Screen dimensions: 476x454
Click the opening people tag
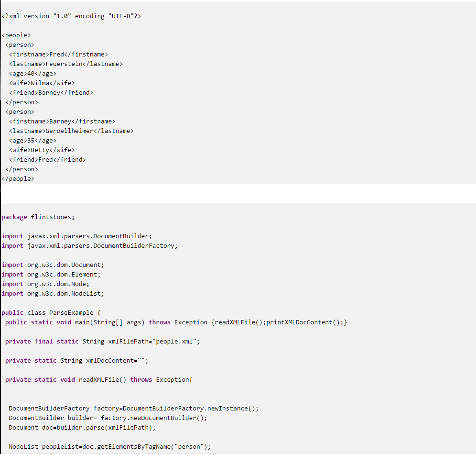[16, 35]
